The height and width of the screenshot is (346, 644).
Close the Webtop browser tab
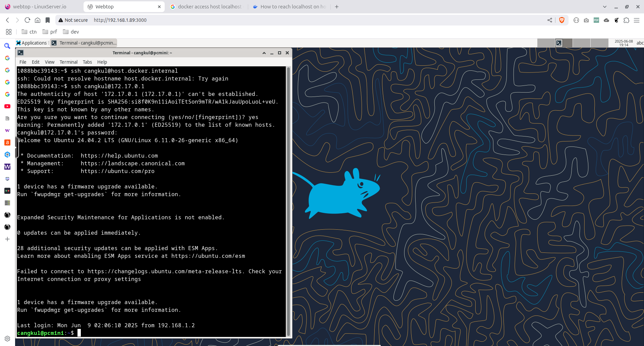click(159, 7)
